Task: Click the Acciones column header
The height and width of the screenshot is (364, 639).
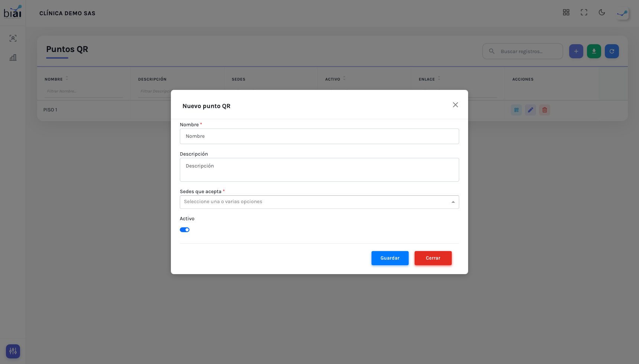Action: pyautogui.click(x=523, y=79)
